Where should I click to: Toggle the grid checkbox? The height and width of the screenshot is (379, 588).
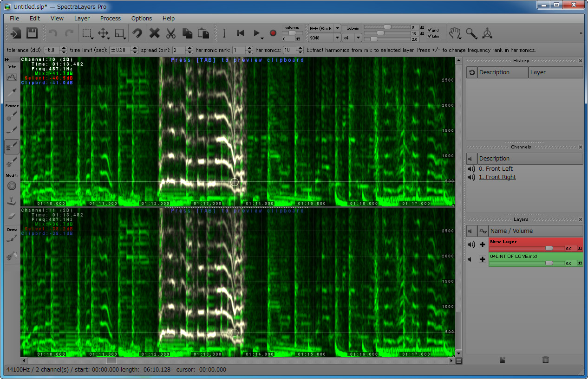pos(430,30)
